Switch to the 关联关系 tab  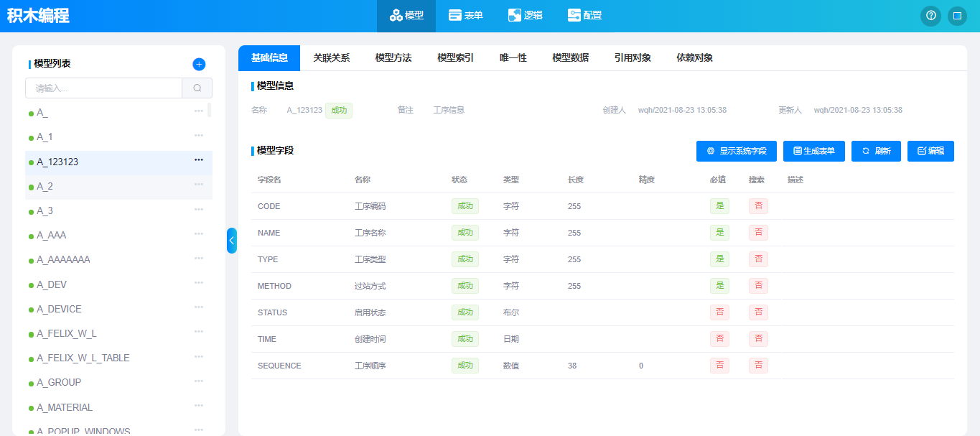coord(331,58)
